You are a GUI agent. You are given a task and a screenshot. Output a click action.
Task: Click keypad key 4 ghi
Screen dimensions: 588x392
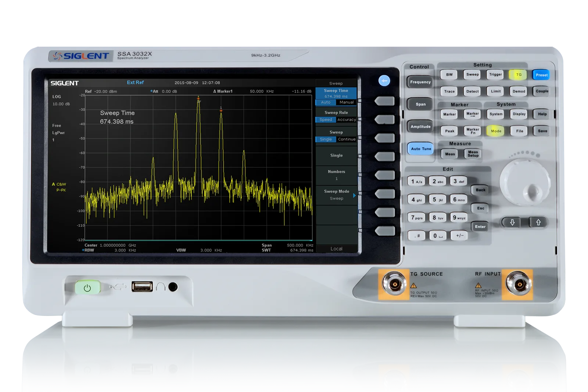(x=416, y=200)
